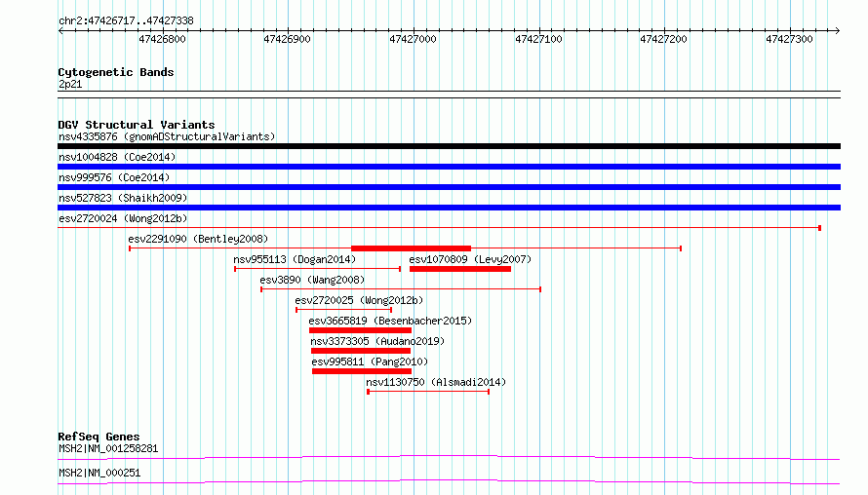Select the esv995811 red bar
The width and height of the screenshot is (868, 495).
[x=362, y=371]
